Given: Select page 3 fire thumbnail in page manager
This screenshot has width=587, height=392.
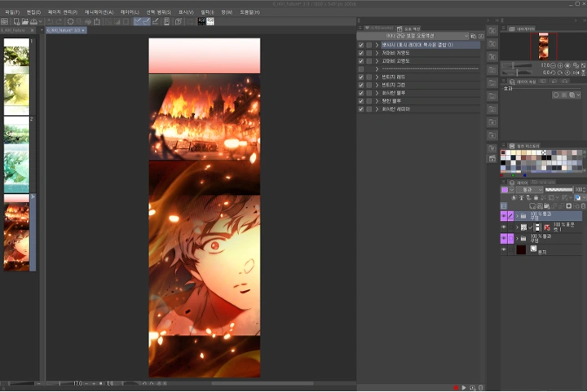Looking at the screenshot, I should 16,232.
